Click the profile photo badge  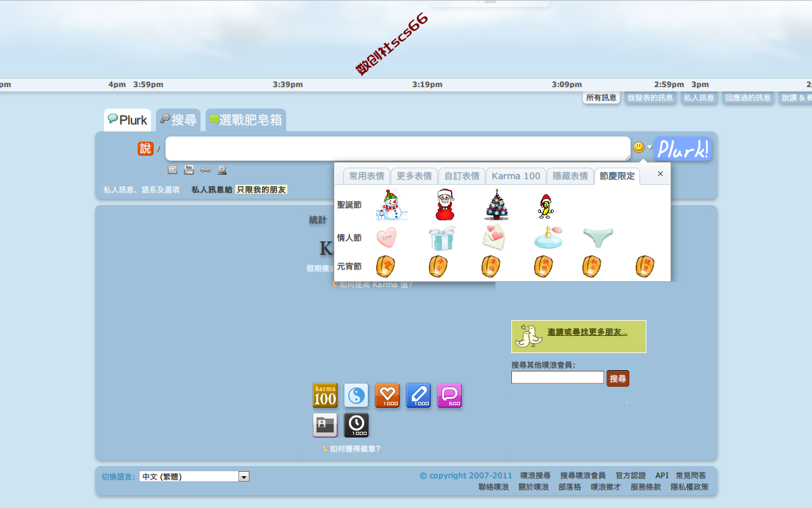pyautogui.click(x=325, y=425)
